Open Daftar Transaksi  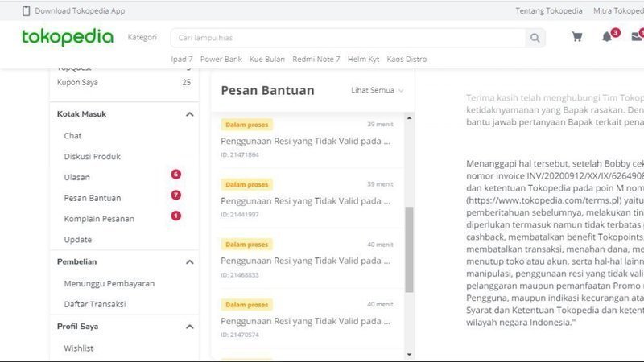click(x=95, y=304)
